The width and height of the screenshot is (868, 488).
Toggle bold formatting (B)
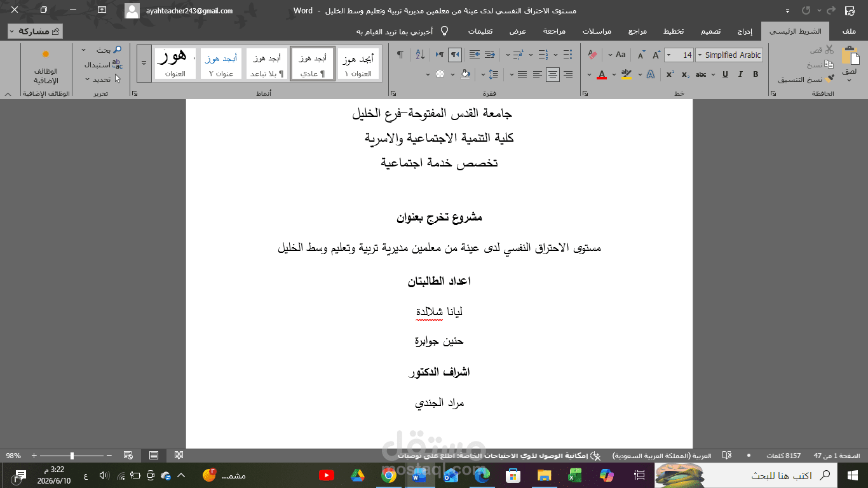click(756, 74)
